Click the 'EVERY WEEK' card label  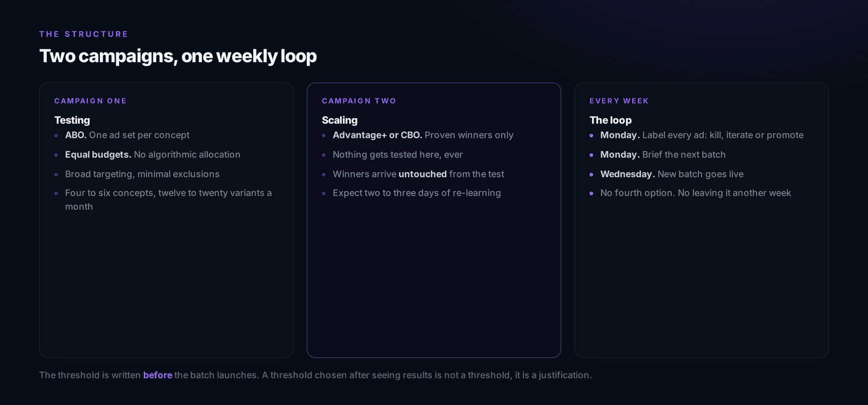point(619,101)
